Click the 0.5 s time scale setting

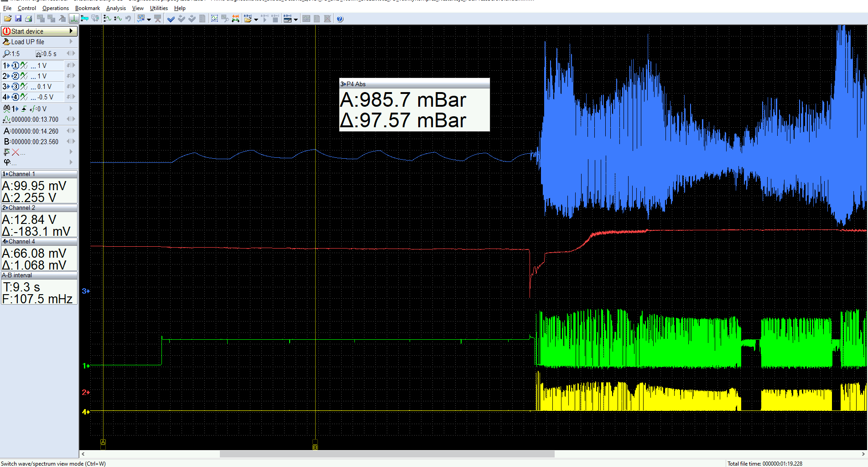pyautogui.click(x=46, y=54)
